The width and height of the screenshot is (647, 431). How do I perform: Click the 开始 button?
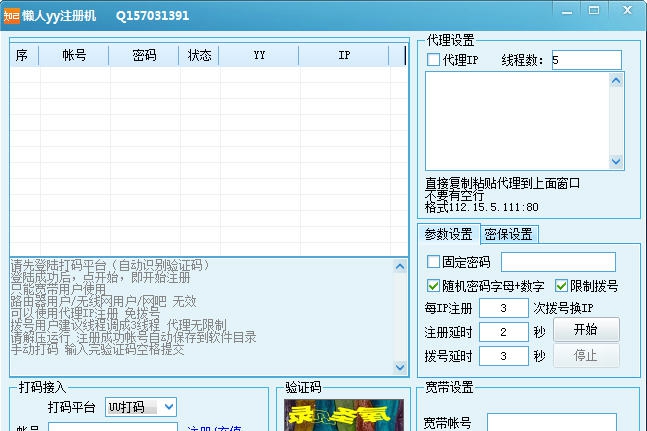(x=586, y=330)
